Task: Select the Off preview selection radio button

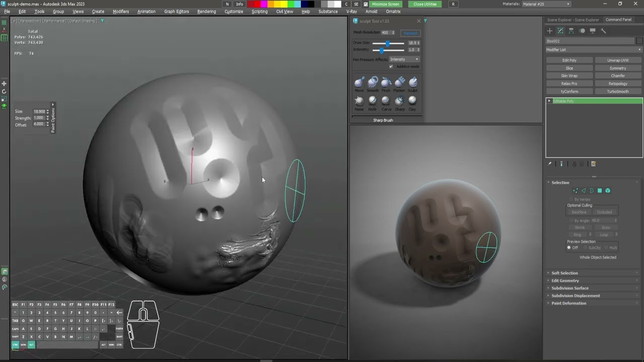Action: [x=569, y=247]
